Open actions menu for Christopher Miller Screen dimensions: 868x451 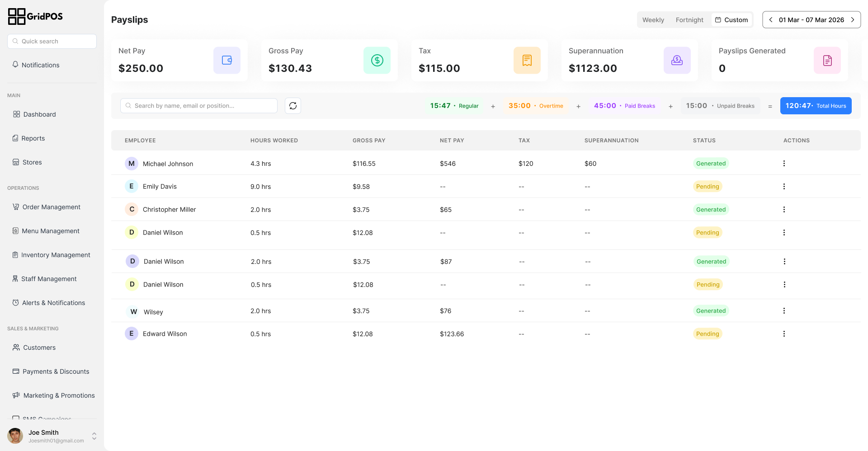[x=784, y=210]
